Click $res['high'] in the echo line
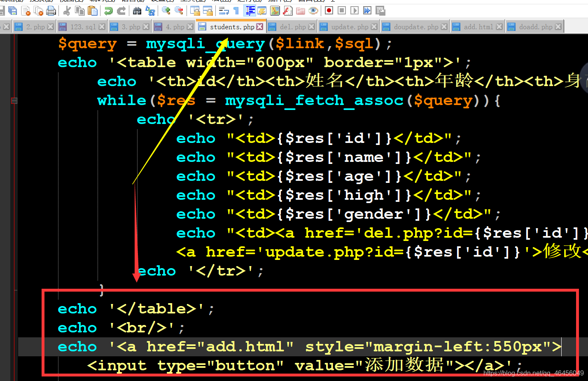588x381 pixels. [x=343, y=195]
